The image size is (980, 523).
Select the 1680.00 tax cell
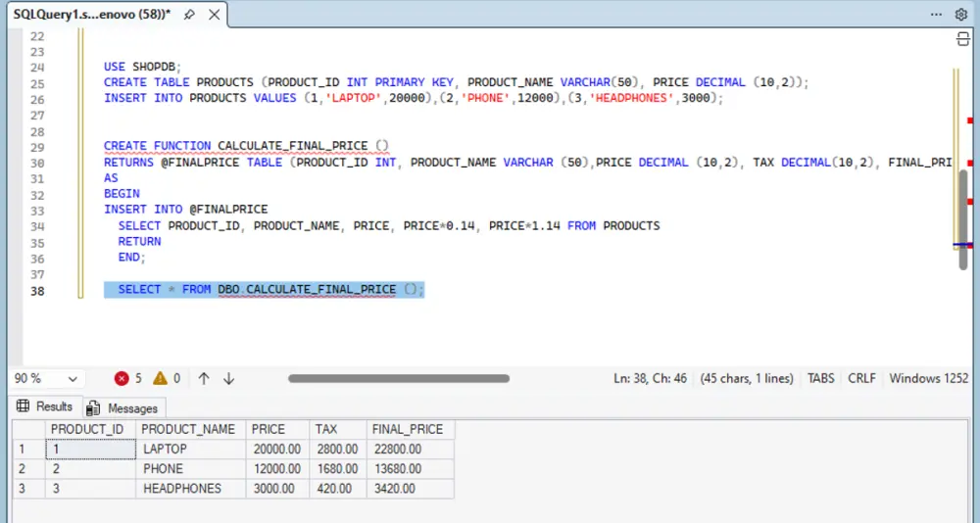[337, 468]
